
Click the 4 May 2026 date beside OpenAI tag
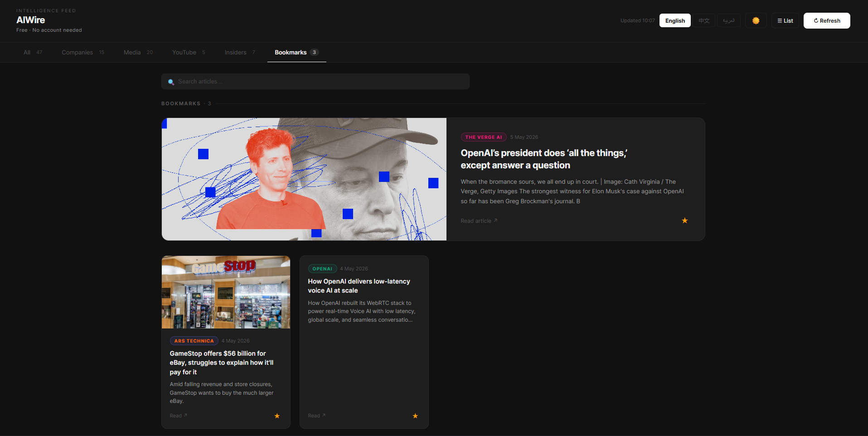pos(354,269)
